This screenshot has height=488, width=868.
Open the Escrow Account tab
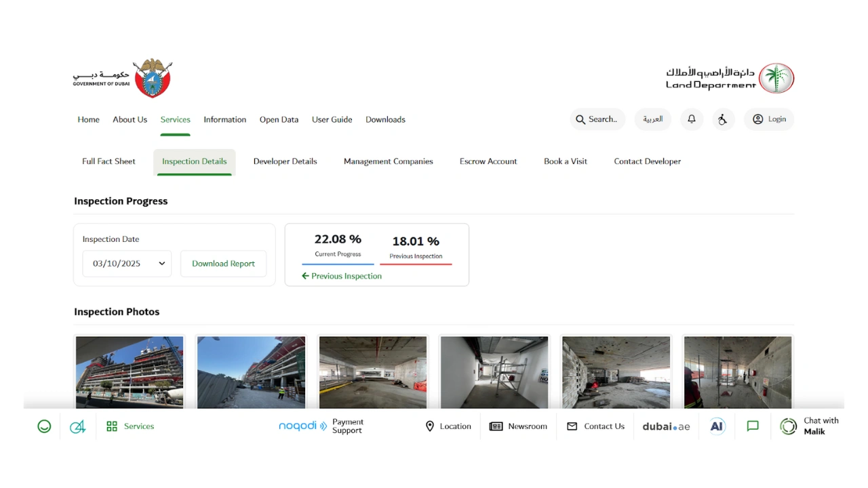pos(488,161)
